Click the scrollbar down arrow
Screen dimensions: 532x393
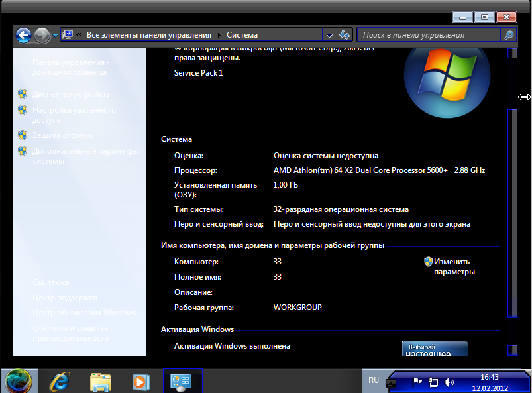[x=512, y=350]
